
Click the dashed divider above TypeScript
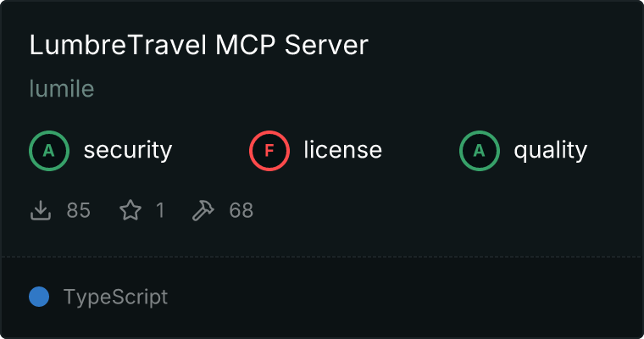click(x=322, y=257)
